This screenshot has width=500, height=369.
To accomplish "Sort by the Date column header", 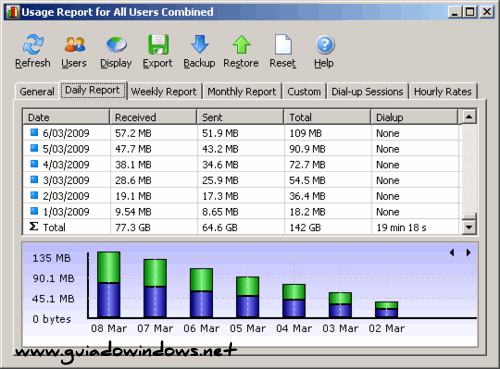I will click(66, 117).
